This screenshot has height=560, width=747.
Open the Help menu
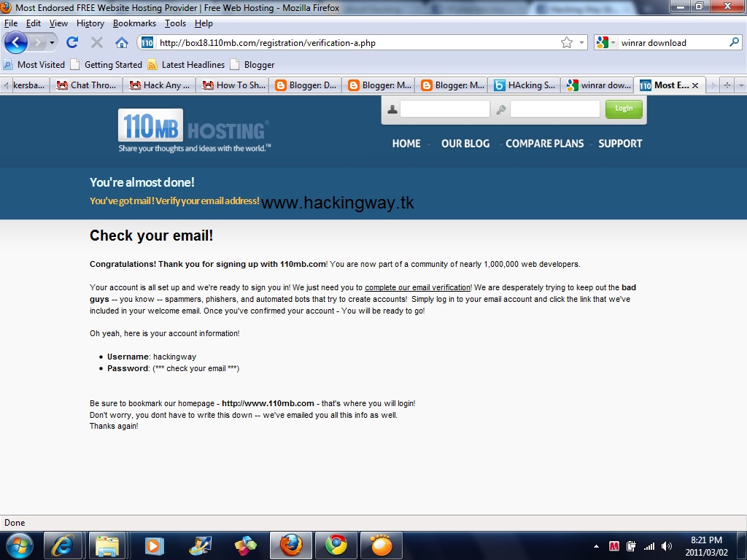204,23
